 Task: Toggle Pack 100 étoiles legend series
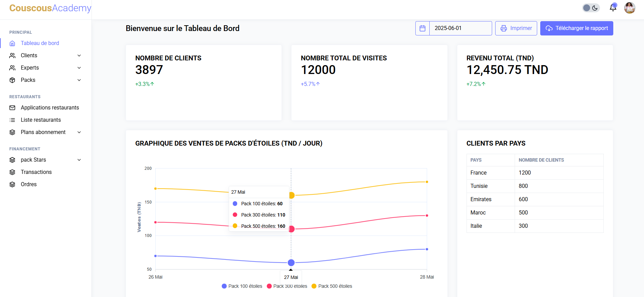pos(242,286)
